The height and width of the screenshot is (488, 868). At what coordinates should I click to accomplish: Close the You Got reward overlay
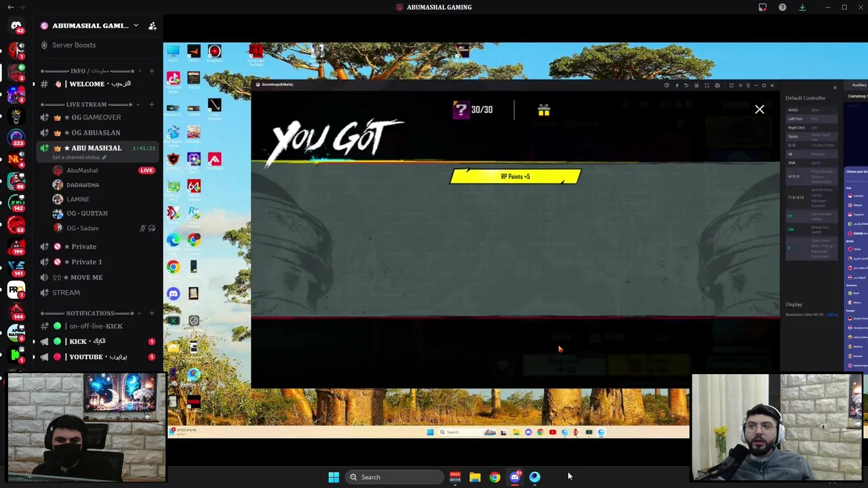click(759, 109)
